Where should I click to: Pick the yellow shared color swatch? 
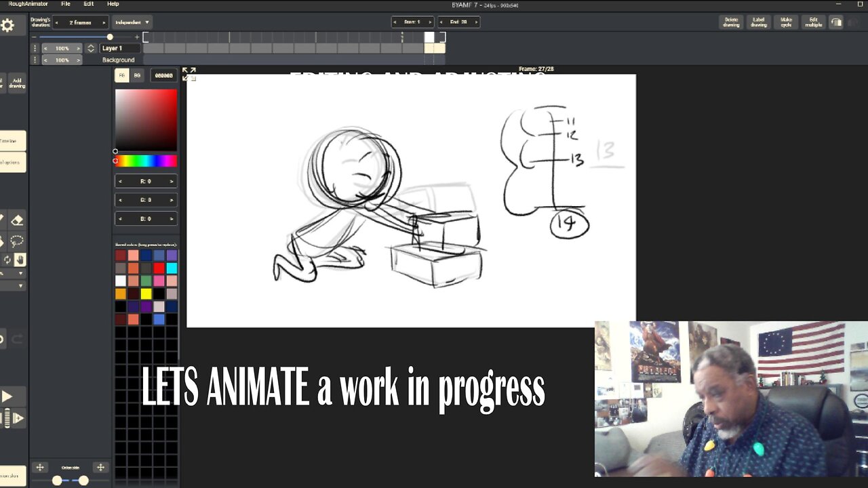[146, 293]
